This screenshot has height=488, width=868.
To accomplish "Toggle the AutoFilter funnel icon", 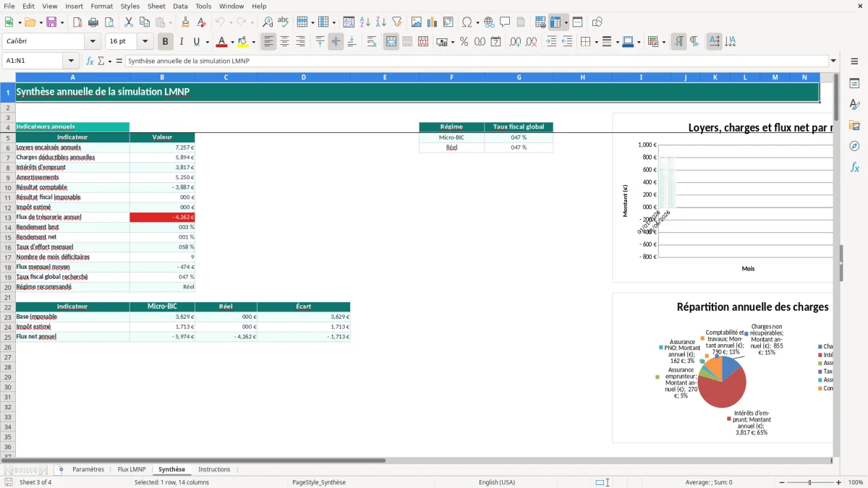I will tap(397, 22).
